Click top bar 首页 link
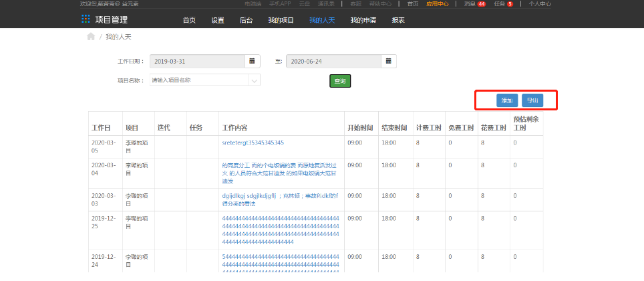The height and width of the screenshot is (281, 644). pos(413,4)
